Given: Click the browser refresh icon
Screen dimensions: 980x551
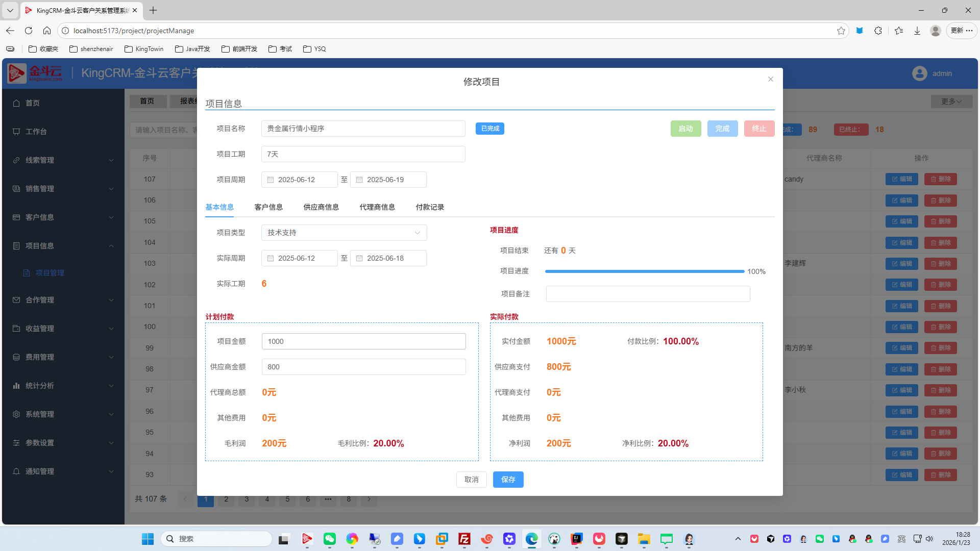Looking at the screenshot, I should (x=29, y=31).
